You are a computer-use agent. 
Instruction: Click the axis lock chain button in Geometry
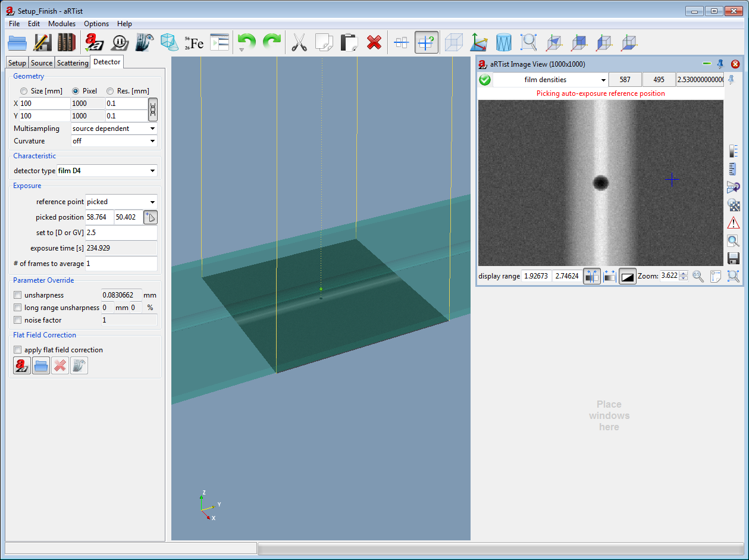(153, 110)
